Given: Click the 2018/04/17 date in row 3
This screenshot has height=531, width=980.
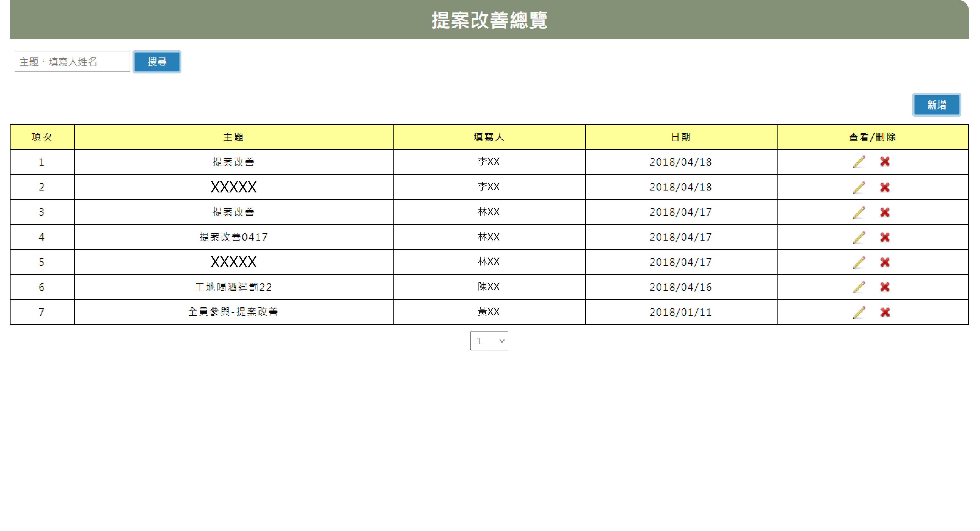Looking at the screenshot, I should (681, 212).
